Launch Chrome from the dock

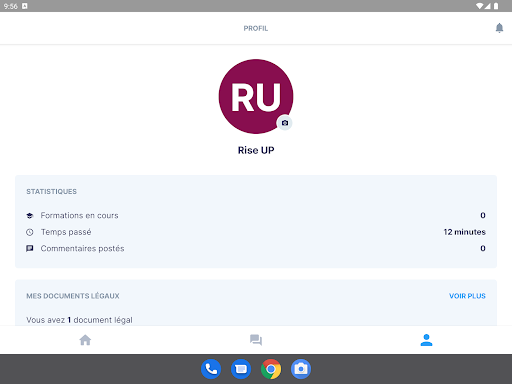coord(271,369)
